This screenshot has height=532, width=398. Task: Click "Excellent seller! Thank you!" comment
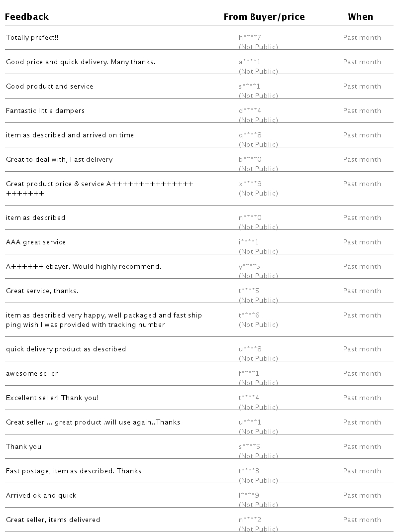click(52, 398)
